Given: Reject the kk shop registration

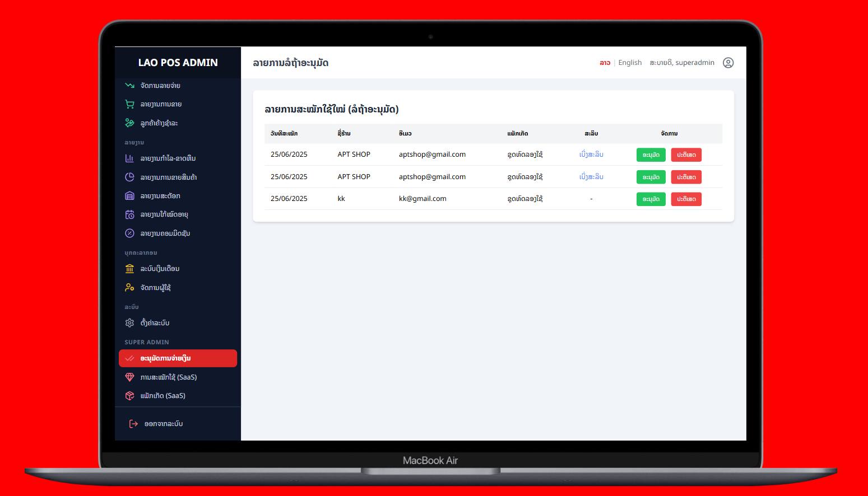Looking at the screenshot, I should click(686, 199).
